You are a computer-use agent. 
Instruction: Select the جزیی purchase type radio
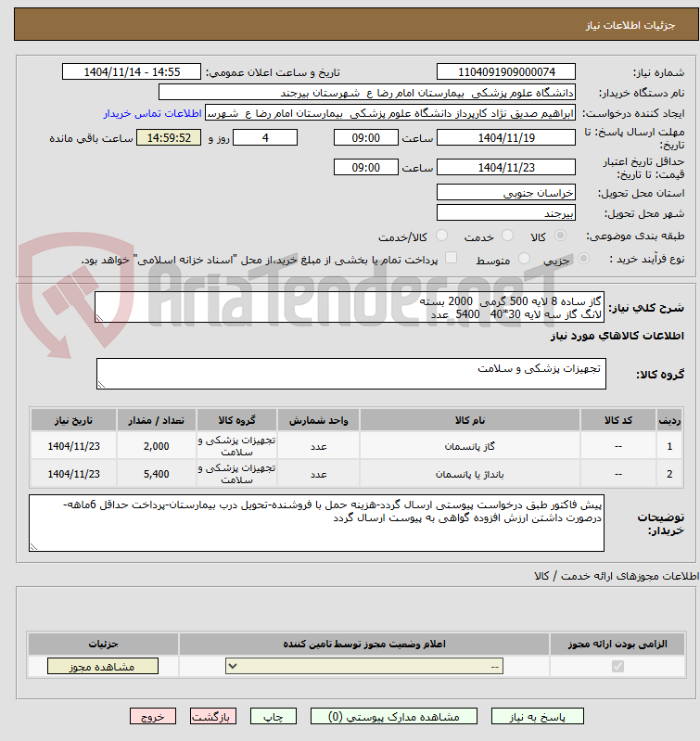point(583,259)
